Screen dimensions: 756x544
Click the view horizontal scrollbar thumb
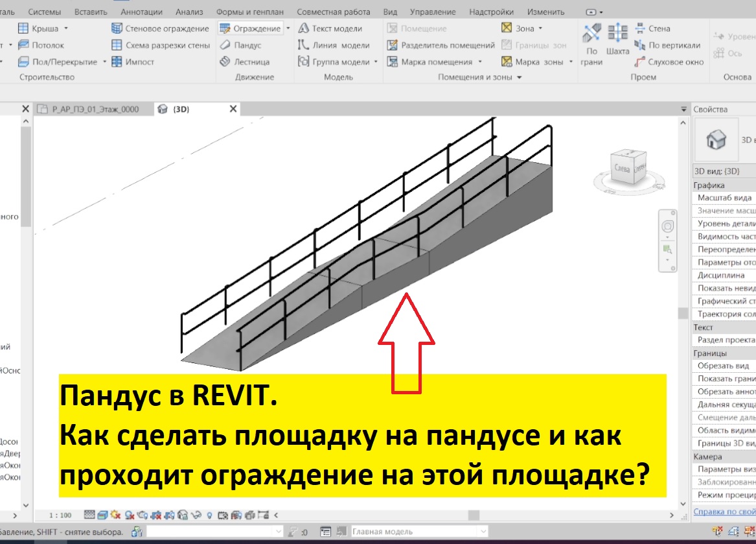pos(474,515)
